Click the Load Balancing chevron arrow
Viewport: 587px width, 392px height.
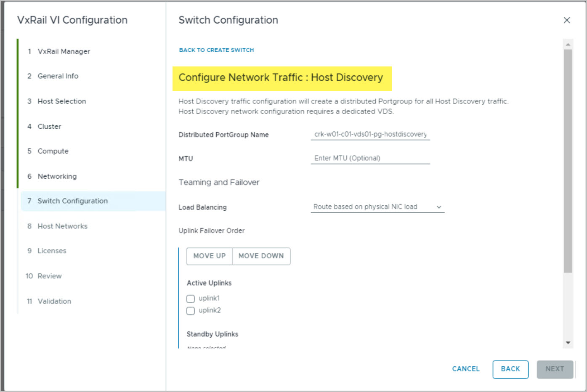pos(438,207)
